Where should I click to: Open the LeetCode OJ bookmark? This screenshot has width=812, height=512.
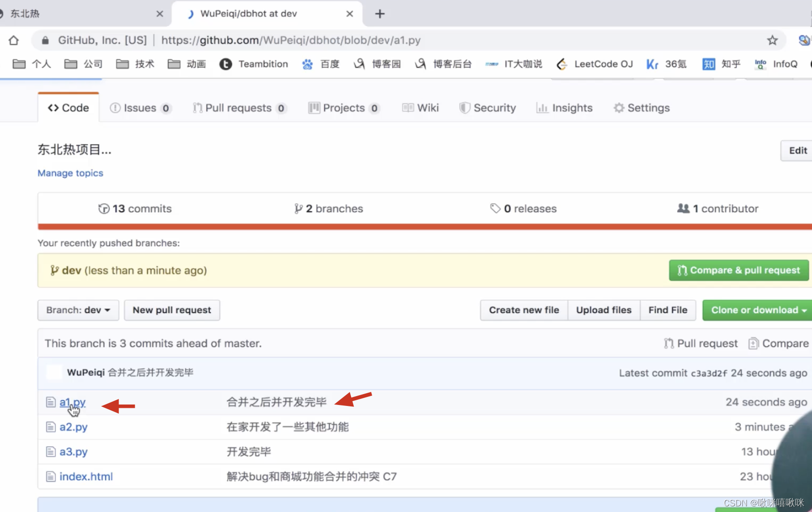tap(594, 64)
